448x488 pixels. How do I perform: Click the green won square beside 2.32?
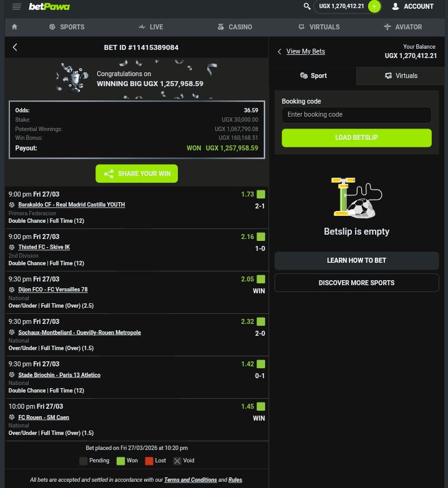(x=261, y=321)
